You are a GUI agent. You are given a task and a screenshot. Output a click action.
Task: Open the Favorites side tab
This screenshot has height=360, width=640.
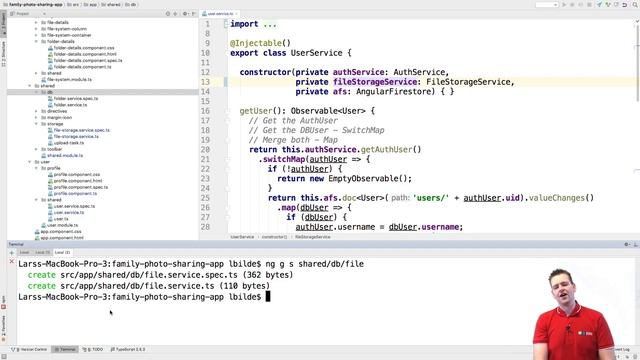pyautogui.click(x=3, y=328)
